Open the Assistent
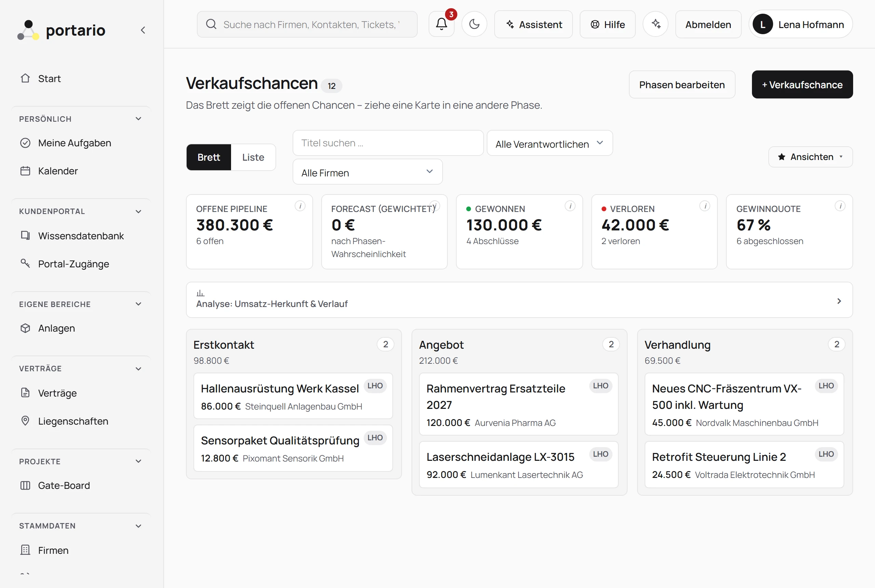The width and height of the screenshot is (875, 588). click(534, 24)
